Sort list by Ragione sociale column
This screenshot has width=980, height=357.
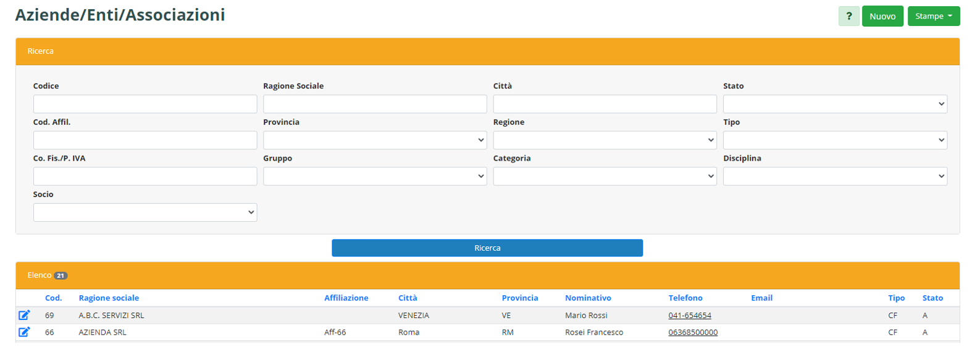click(x=109, y=298)
